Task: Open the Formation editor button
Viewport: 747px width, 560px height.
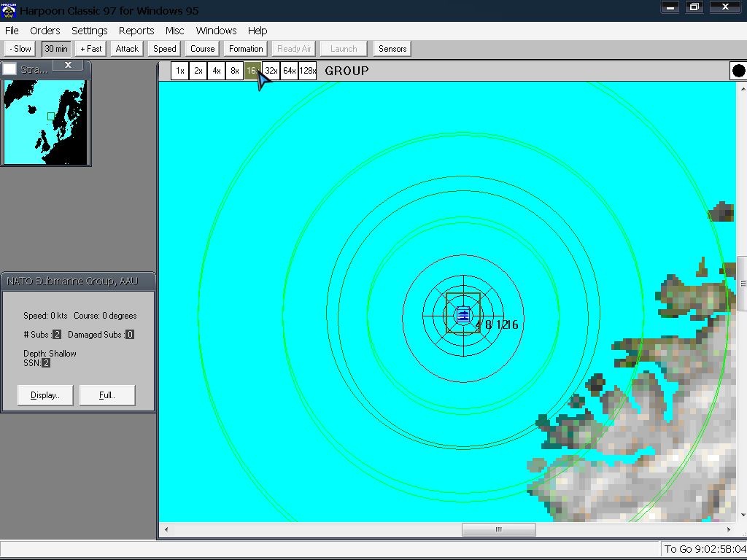Action: (246, 49)
